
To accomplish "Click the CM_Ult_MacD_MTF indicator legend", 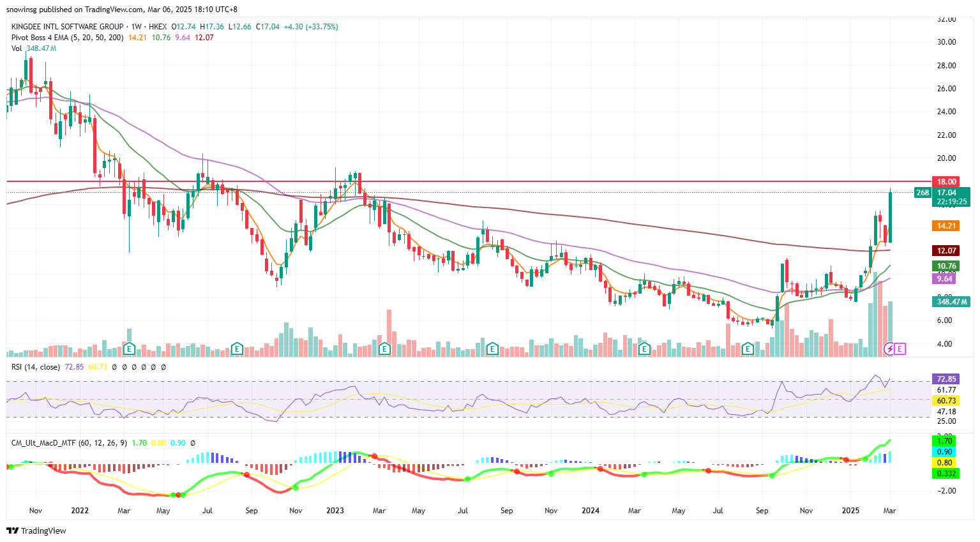I will [x=69, y=442].
